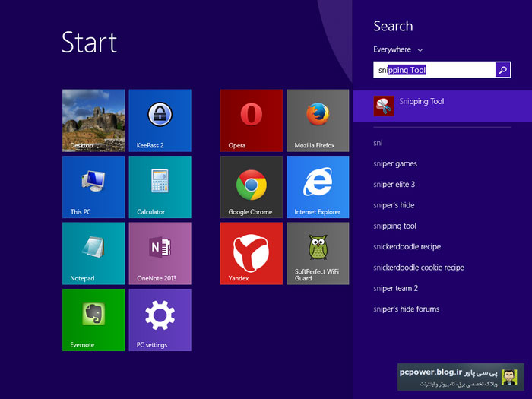
Task: Open the Evernote tile
Action: tap(93, 319)
